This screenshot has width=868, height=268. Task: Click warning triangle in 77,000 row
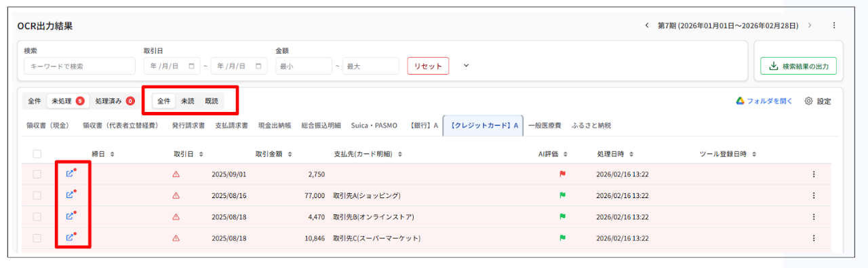click(176, 195)
